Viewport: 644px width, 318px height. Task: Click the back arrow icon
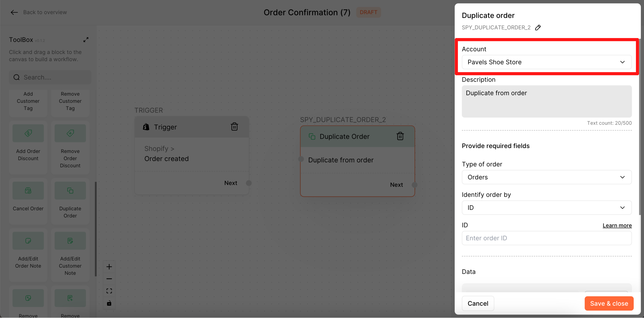pyautogui.click(x=14, y=12)
